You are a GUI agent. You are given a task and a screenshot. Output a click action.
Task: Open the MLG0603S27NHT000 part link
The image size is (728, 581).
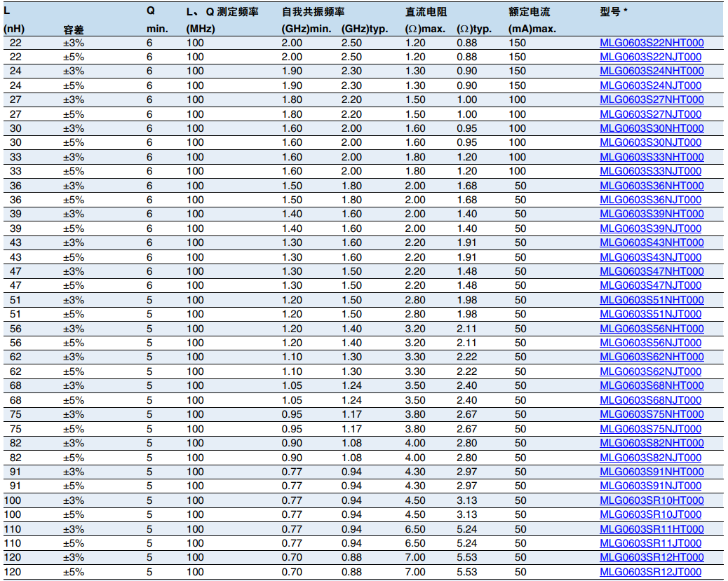click(x=652, y=100)
